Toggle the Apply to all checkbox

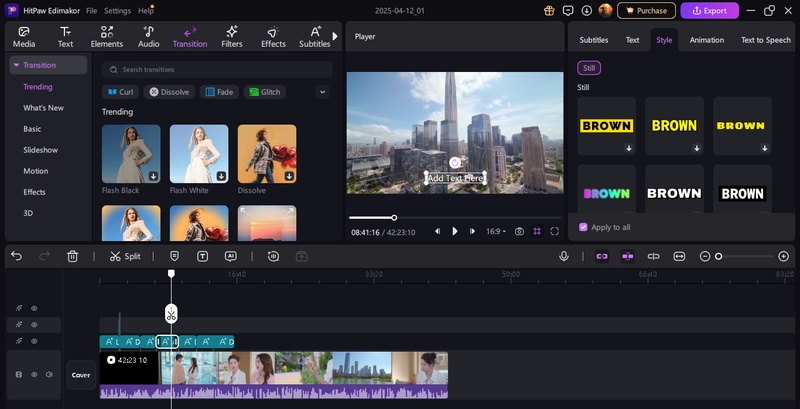(583, 227)
